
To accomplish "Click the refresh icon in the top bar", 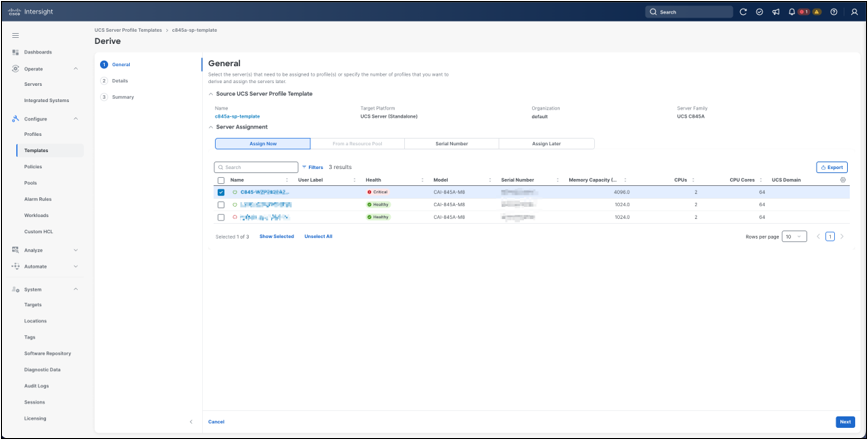I will tap(743, 12).
